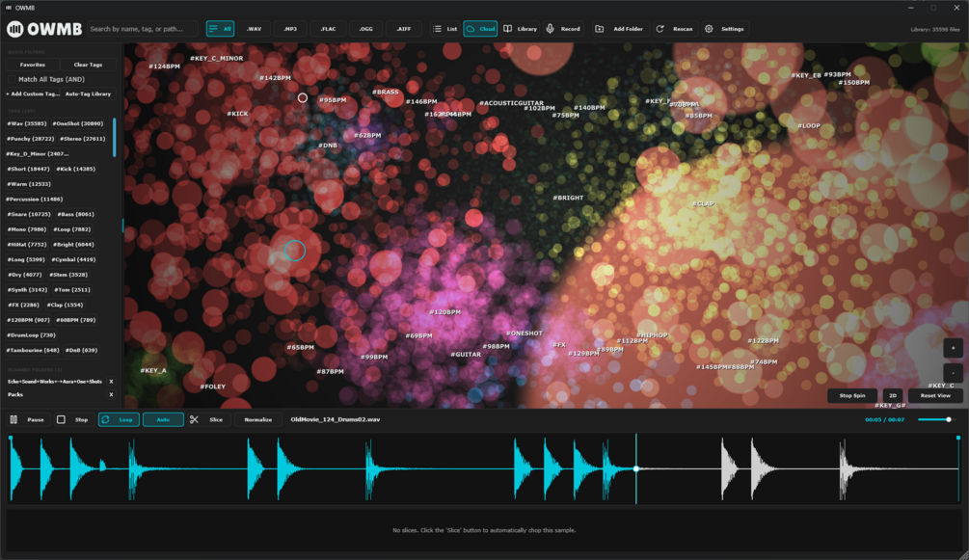Image resolution: width=969 pixels, height=560 pixels.
Task: Filter by .AIFF format
Action: [404, 29]
